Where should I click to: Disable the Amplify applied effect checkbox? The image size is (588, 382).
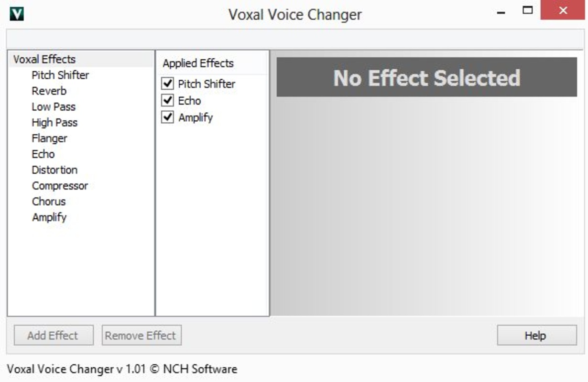pyautogui.click(x=167, y=117)
